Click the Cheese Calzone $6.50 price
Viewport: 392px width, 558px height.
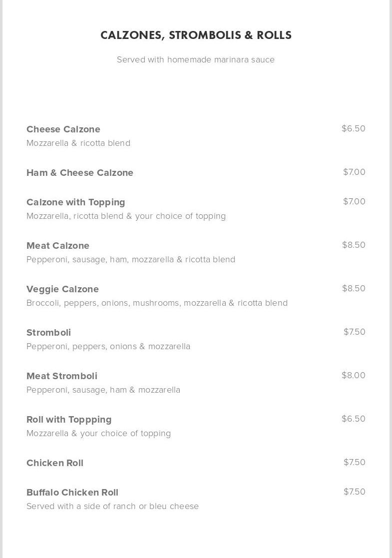pos(354,128)
